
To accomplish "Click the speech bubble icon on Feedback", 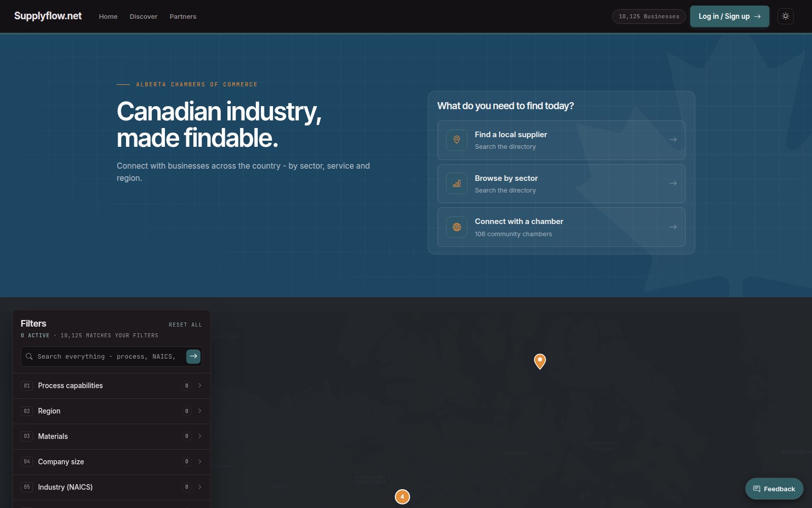I will tap(757, 489).
